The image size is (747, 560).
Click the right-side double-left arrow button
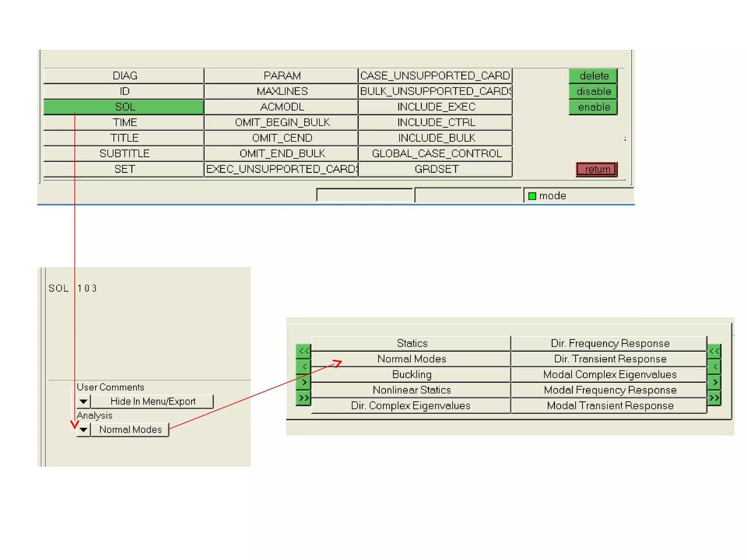(714, 351)
